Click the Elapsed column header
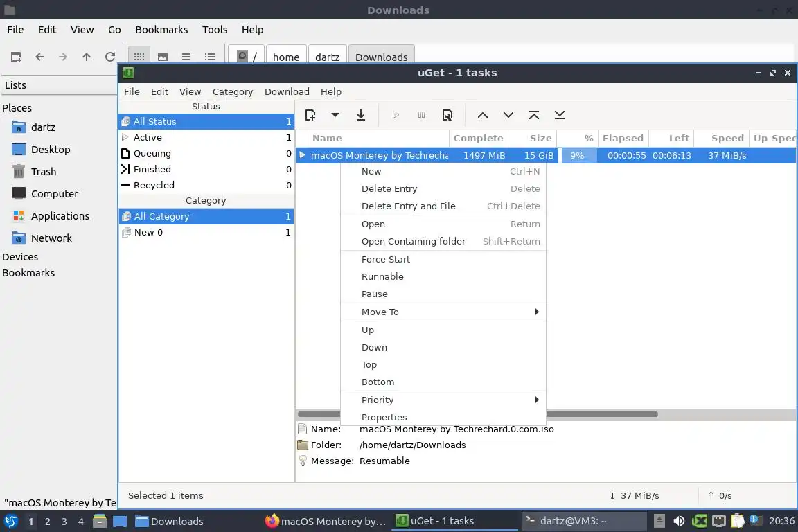The image size is (798, 532). coord(623,138)
